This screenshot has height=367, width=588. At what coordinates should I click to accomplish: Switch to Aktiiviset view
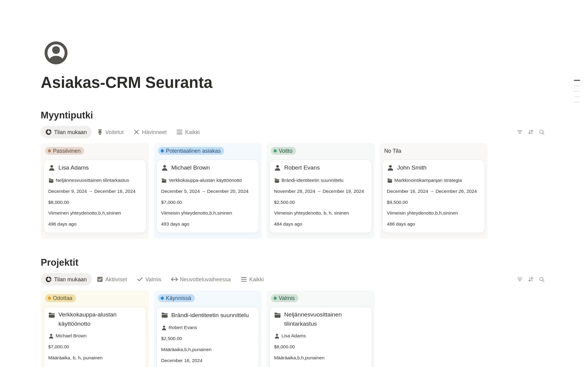(112, 279)
